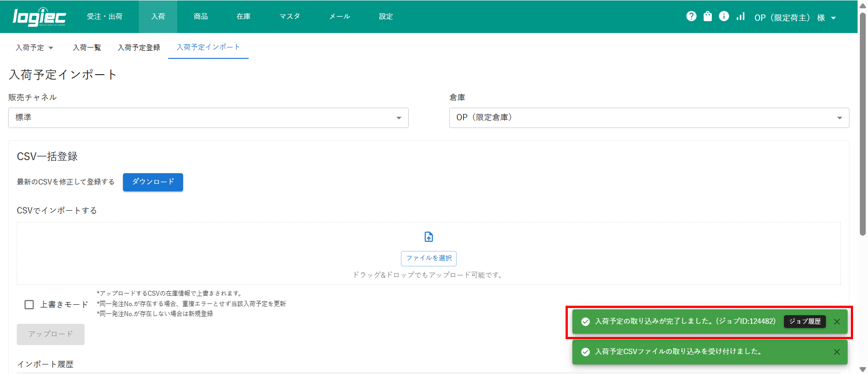Click the help question mark icon

(x=691, y=16)
